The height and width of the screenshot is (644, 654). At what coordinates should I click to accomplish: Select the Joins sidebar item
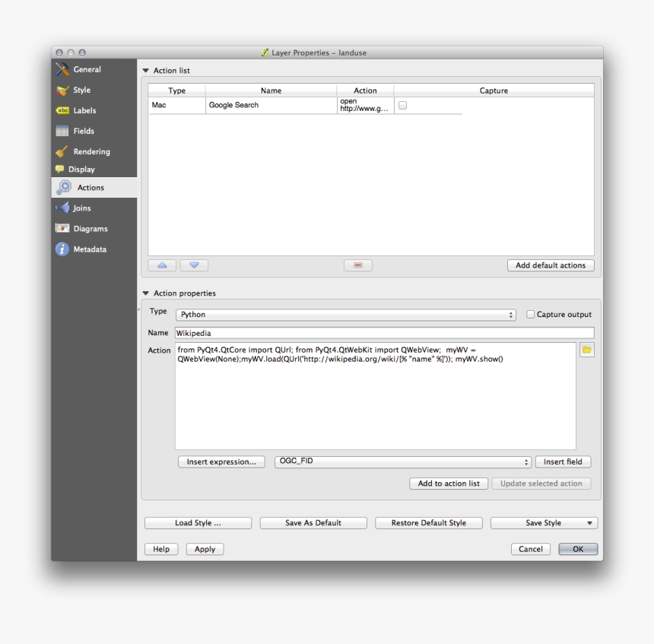(78, 208)
